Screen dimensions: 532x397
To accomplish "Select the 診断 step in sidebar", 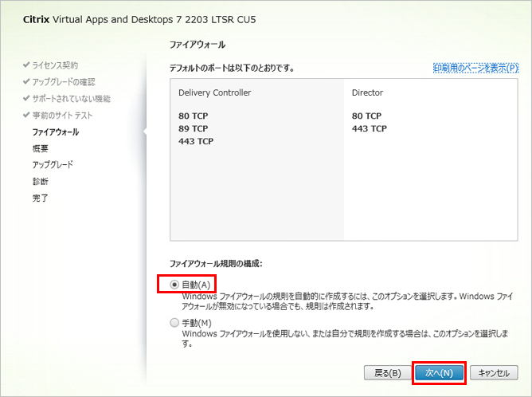I will tap(41, 181).
